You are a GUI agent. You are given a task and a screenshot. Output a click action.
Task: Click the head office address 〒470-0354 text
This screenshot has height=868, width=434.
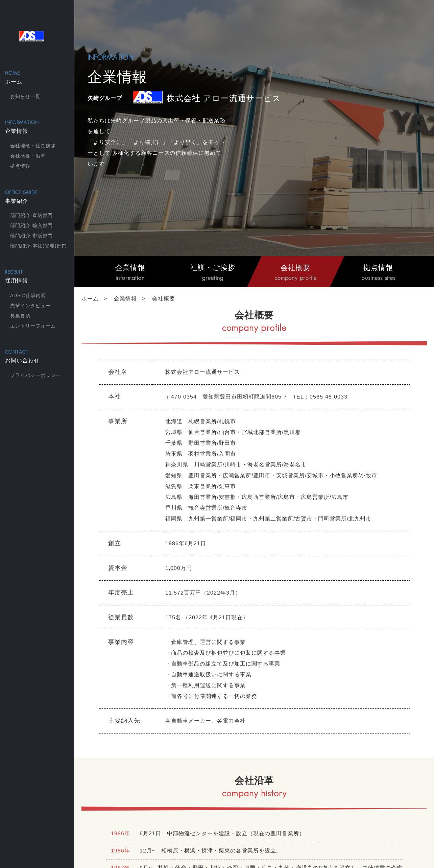(x=256, y=397)
